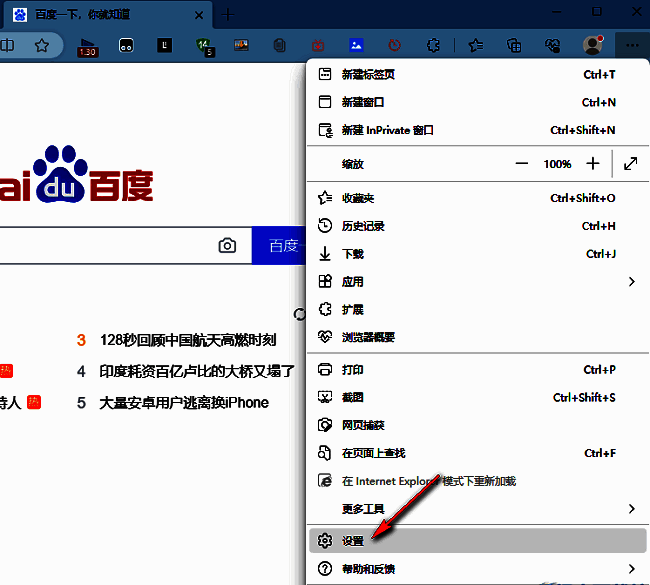Close the Baidu tab

tap(199, 14)
